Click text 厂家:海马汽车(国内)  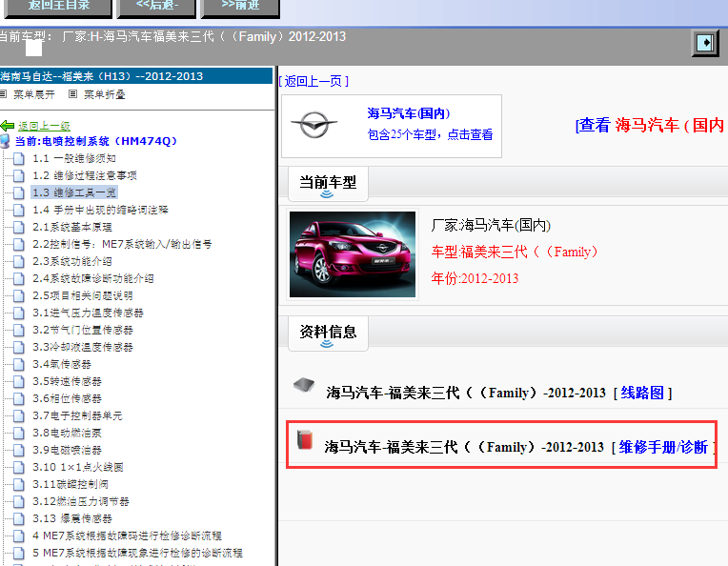tap(491, 226)
